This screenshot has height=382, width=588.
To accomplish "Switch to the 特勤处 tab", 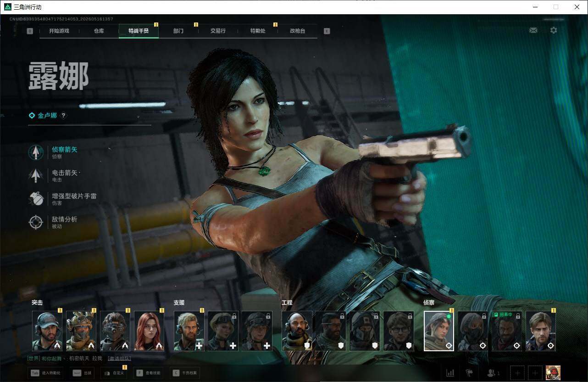I will pyautogui.click(x=258, y=31).
